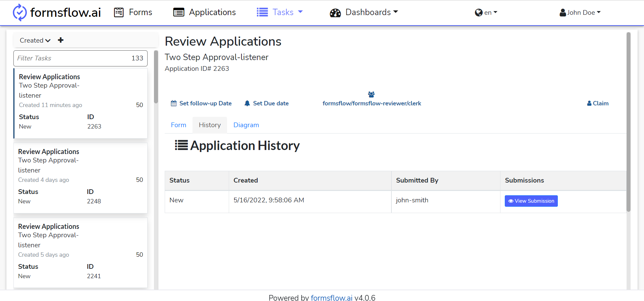Select task card with ID 2263
Viewport: 644px width, 301px height.
80,103
